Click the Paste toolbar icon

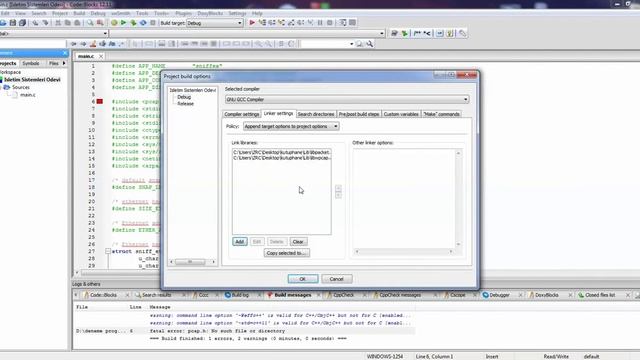tap(77, 23)
